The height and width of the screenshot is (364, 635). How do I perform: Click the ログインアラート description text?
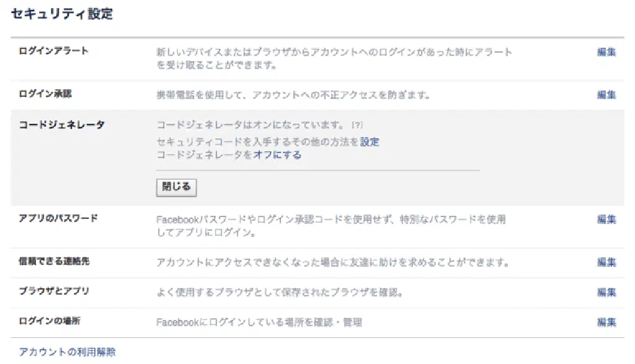(x=334, y=58)
